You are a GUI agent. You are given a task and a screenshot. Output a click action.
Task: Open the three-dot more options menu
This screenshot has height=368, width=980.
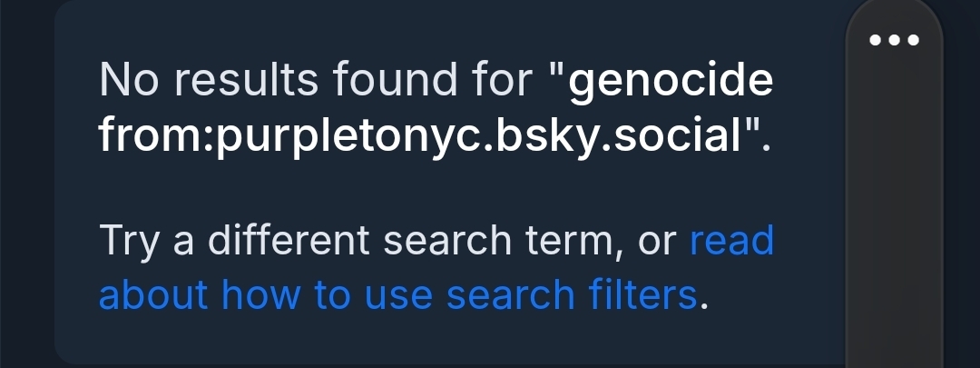click(895, 40)
